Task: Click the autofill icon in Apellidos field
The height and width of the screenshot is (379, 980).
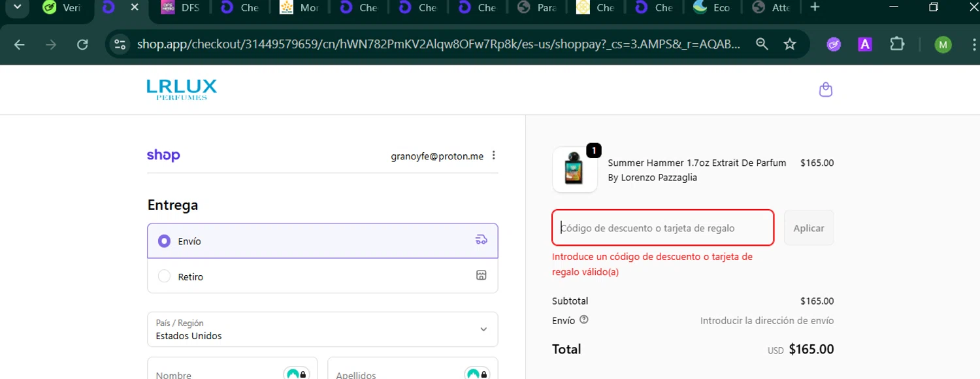Action: pos(477,374)
